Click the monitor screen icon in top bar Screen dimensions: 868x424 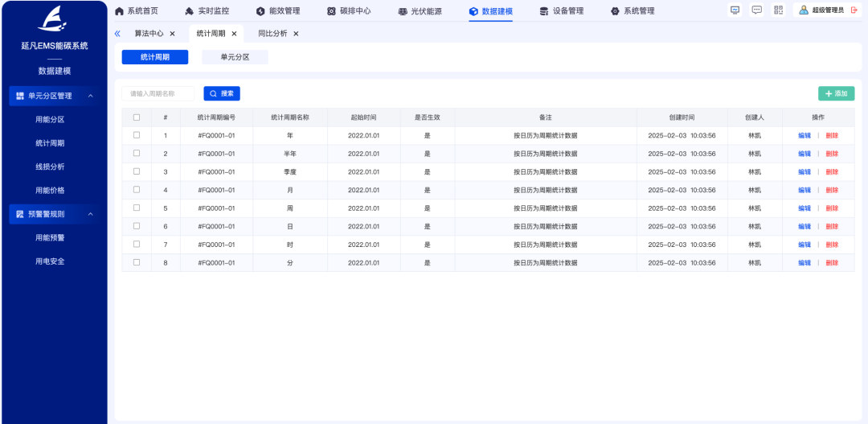[735, 10]
